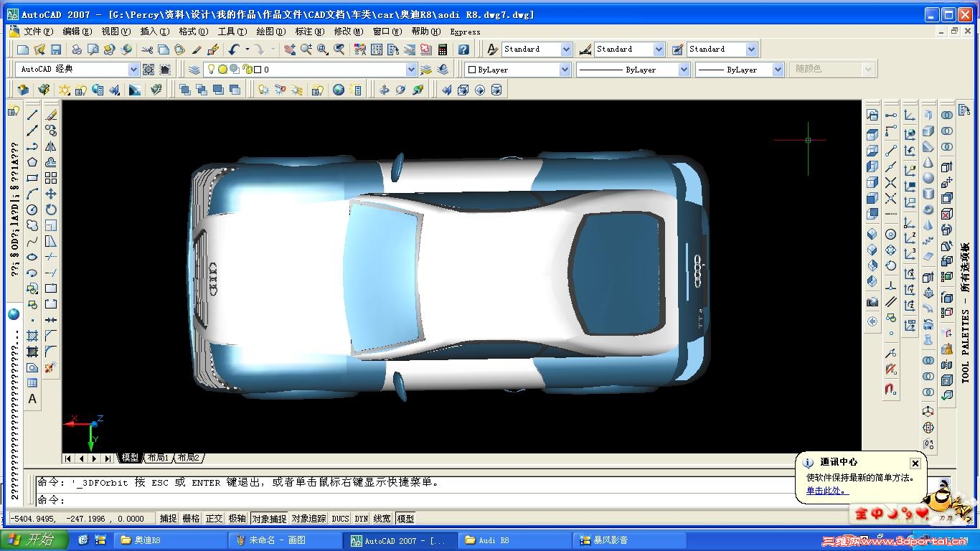Toggle 对象捕捉 (Object Snap) in status bar

268,519
